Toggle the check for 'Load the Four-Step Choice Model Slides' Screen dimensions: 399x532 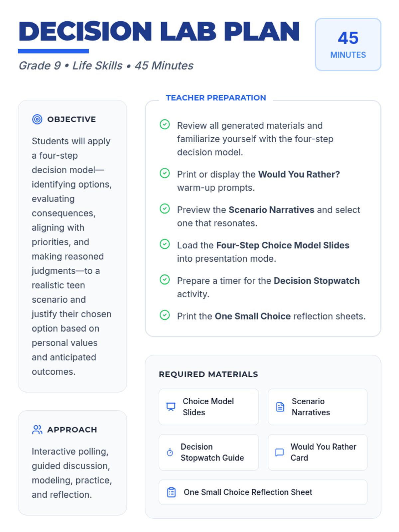(x=165, y=244)
